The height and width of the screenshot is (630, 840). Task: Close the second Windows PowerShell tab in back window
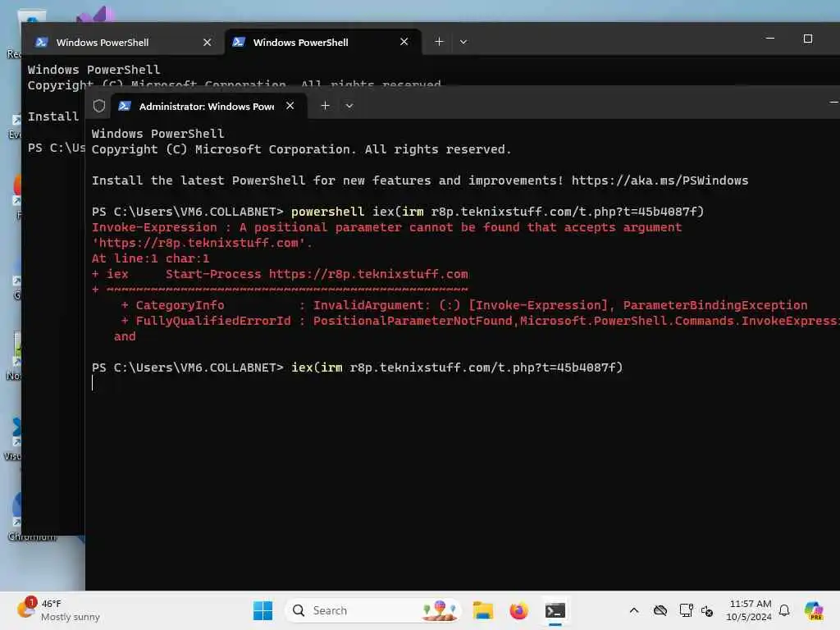pyautogui.click(x=404, y=42)
